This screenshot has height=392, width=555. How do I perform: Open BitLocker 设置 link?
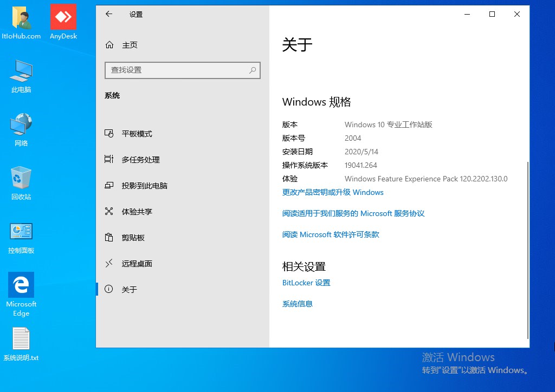click(306, 283)
